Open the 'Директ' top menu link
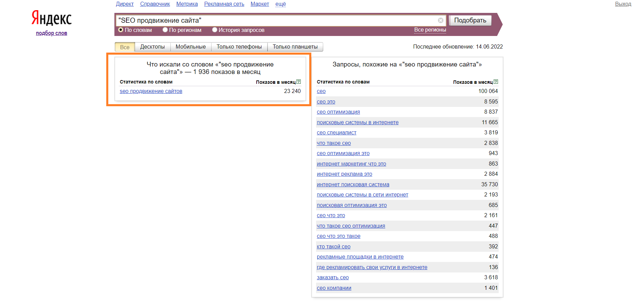The image size is (644, 302). (125, 4)
